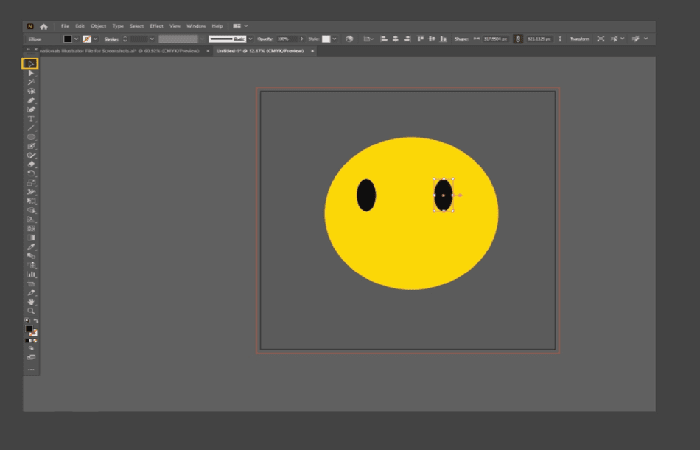
Task: Select the Shape Builder tool
Action: pos(31,210)
